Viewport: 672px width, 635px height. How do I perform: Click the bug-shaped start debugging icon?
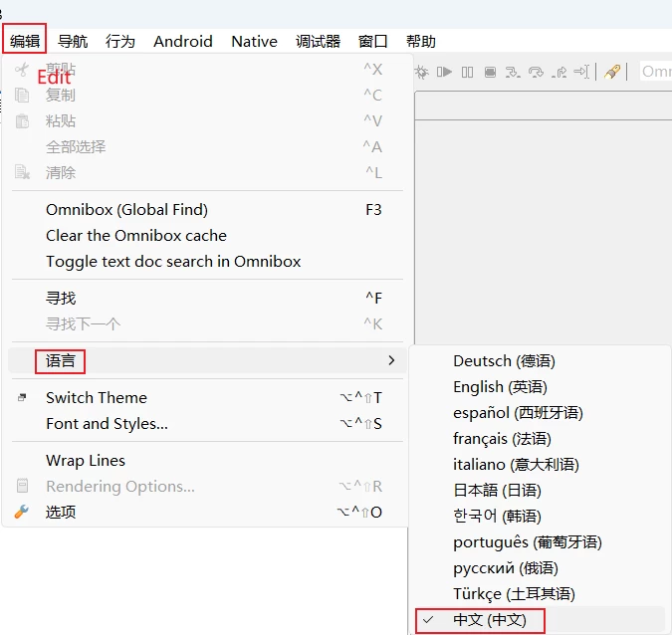[422, 72]
